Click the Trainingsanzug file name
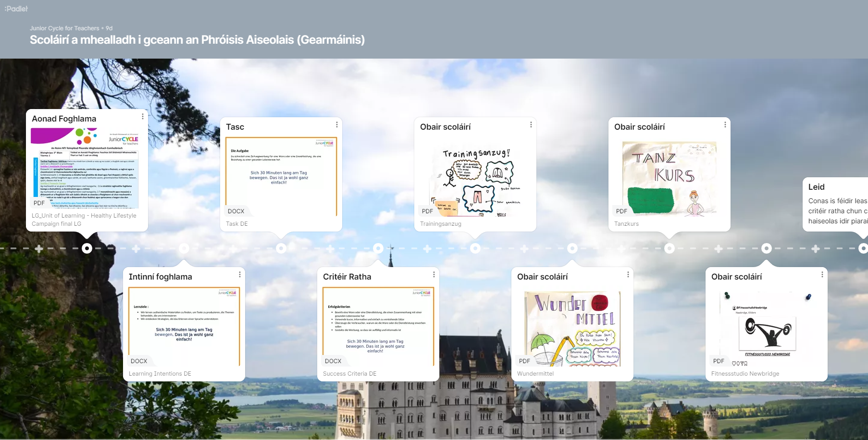Image resolution: width=868 pixels, height=440 pixels. click(441, 224)
